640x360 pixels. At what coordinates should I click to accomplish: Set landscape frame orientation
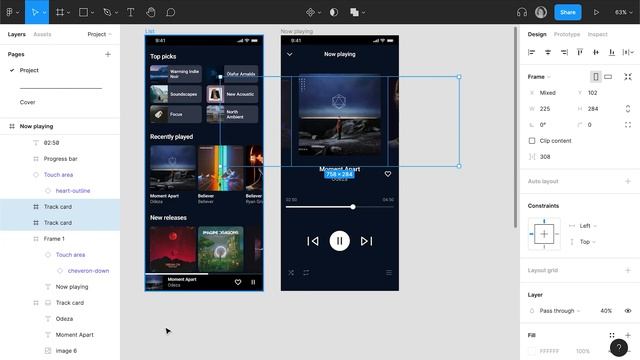pyautogui.click(x=608, y=76)
